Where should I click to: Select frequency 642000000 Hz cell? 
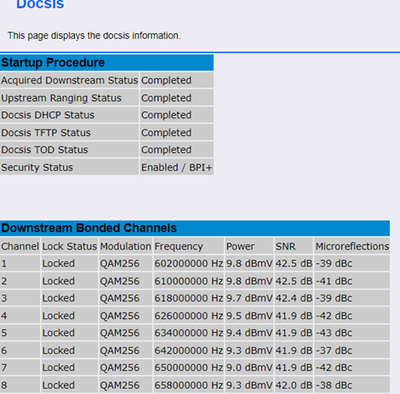[189, 350]
